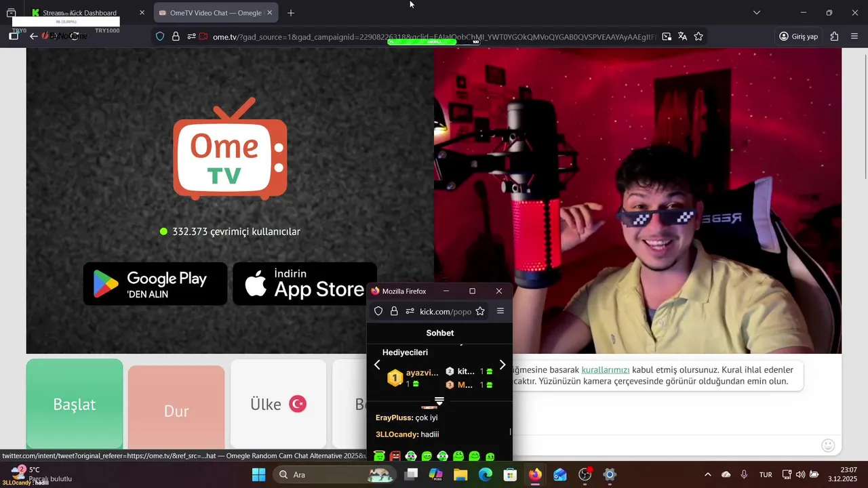Open the site permissions icon in address bar
Screen dimensions: 868x488
(191, 37)
